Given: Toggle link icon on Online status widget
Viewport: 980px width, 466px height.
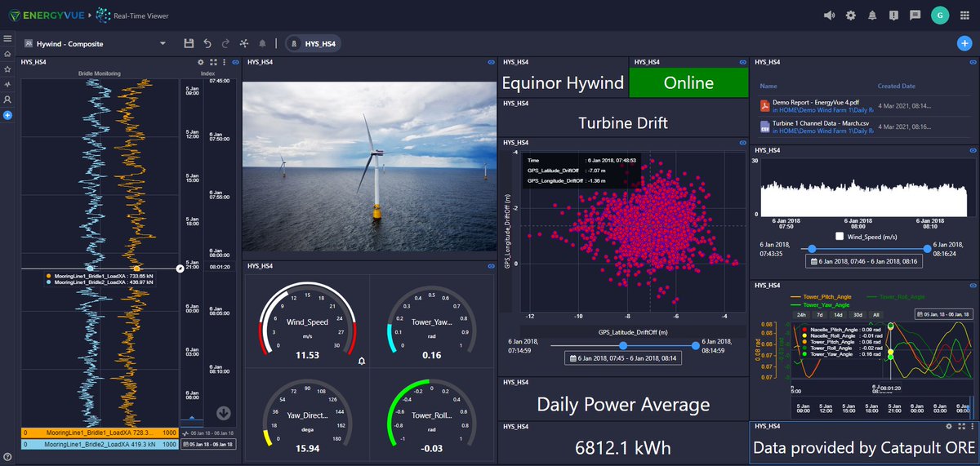Looking at the screenshot, I should point(742,62).
